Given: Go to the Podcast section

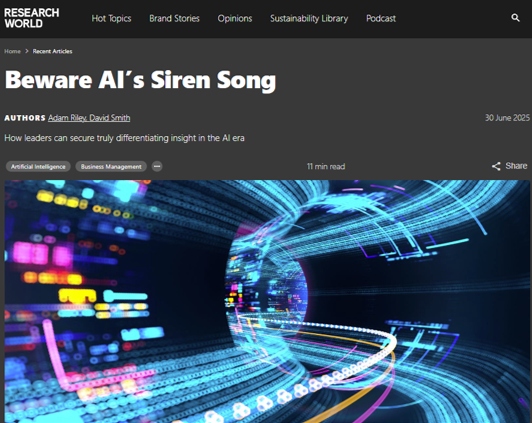Looking at the screenshot, I should 381,18.
